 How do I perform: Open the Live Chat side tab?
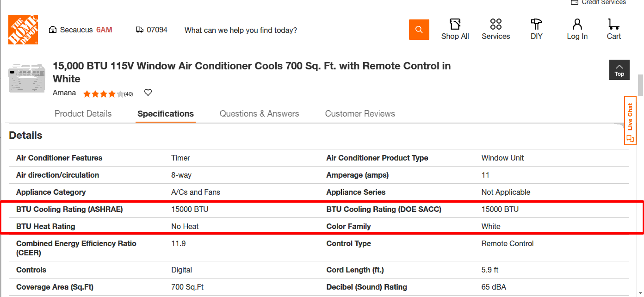[630, 120]
